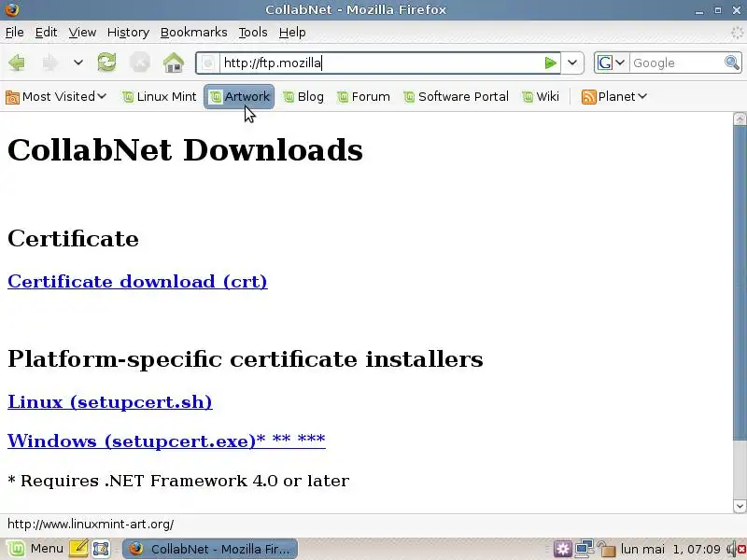This screenshot has width=747, height=560.
Task: Open the Blog bookmark
Action: pos(303,97)
